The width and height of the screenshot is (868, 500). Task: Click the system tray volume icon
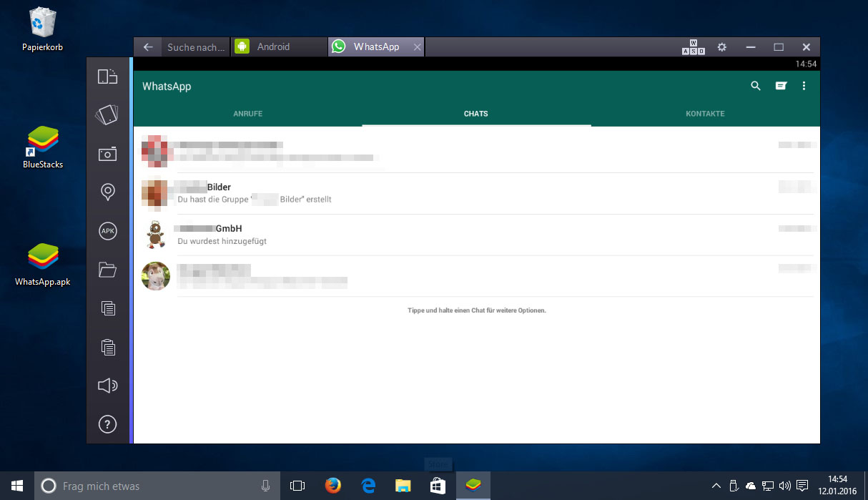click(x=784, y=486)
